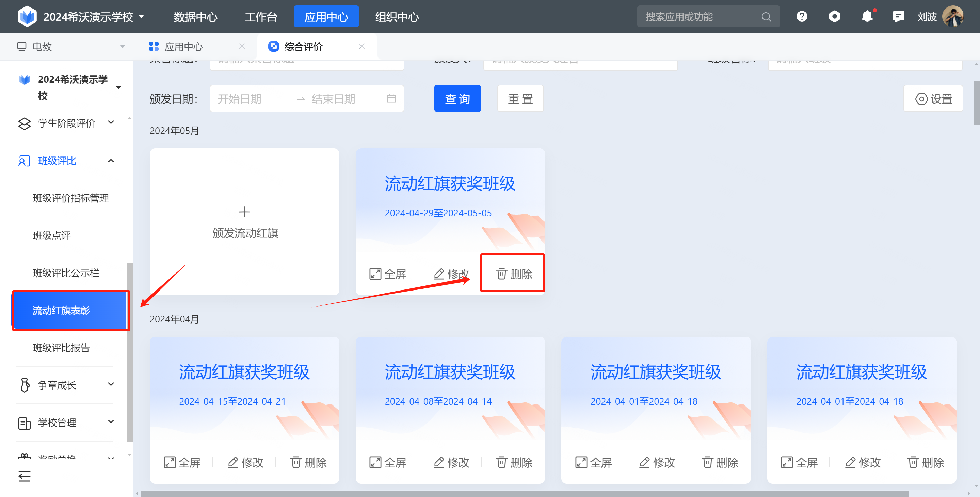Collapse the sidebar with bottom menu icon

point(25,476)
